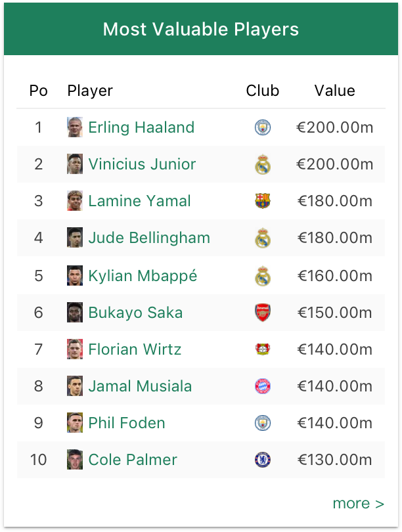Open Jude Bellingham's profile link
The width and height of the screenshot is (402, 532).
tap(149, 238)
